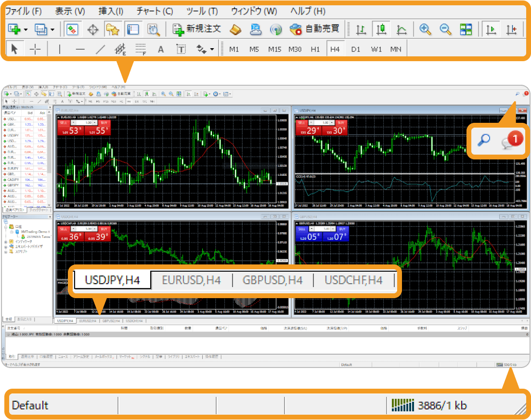The image size is (531, 420).
Task: Pick Horizontal Line drawing tool in enlarged toolbar
Action: tap(80, 50)
